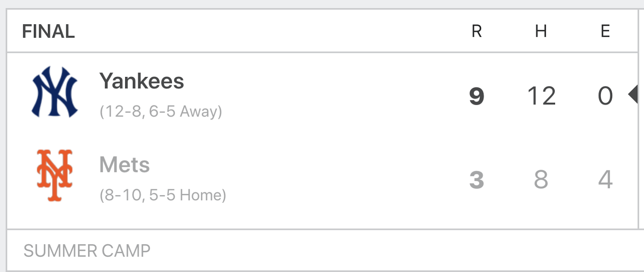Click the Yankees 6-5 Away record

[x=185, y=111]
